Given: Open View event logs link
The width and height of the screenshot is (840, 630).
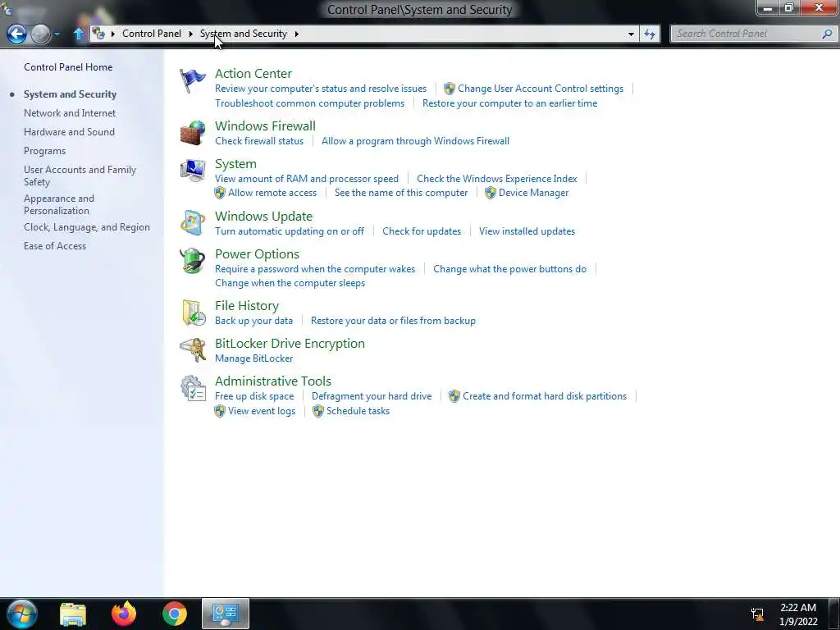Looking at the screenshot, I should [x=262, y=411].
